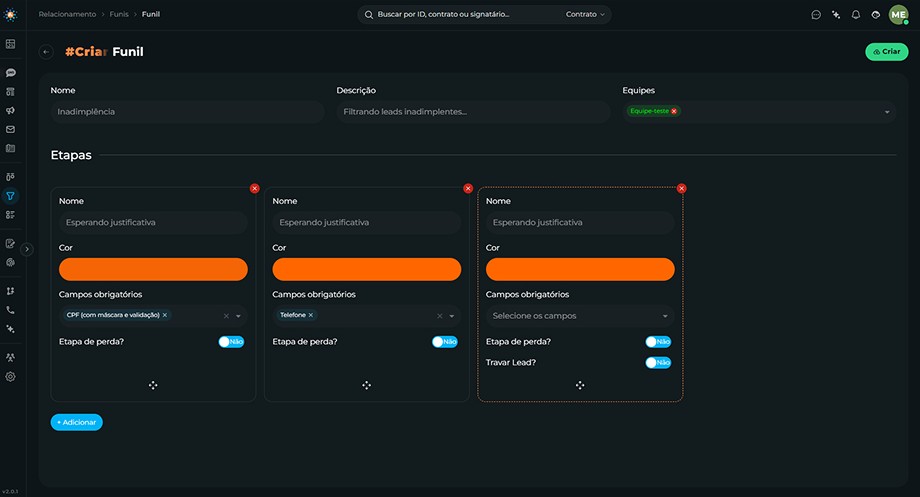Viewport: 920px width, 497px height.
Task: Go back with the arrow beside Criar Funil
Action: (46, 52)
